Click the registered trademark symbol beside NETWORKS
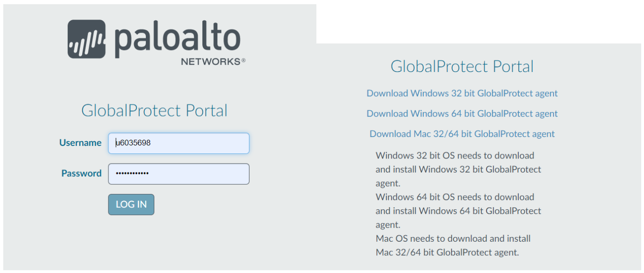 tap(243, 60)
